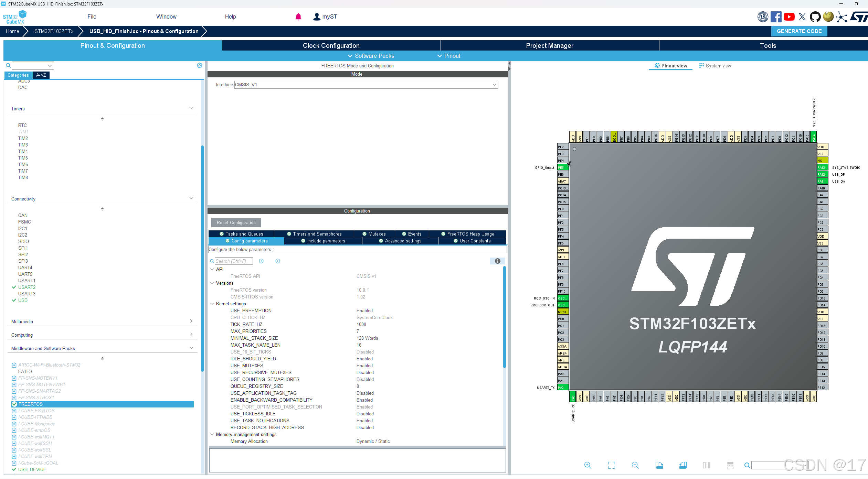Collapse the Timers category
This screenshot has height=479, width=868.
click(x=191, y=108)
